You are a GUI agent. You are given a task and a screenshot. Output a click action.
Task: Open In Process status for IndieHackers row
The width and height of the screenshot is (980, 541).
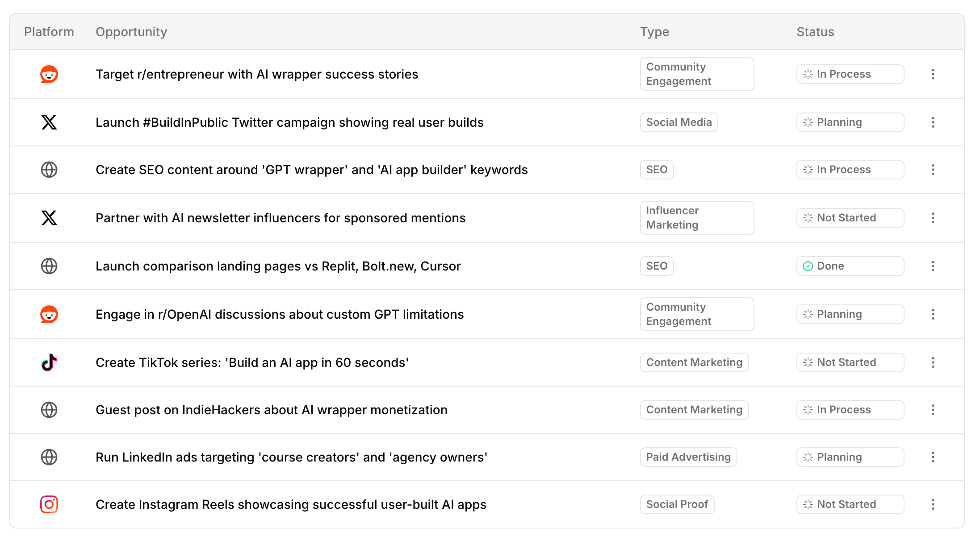pyautogui.click(x=850, y=410)
